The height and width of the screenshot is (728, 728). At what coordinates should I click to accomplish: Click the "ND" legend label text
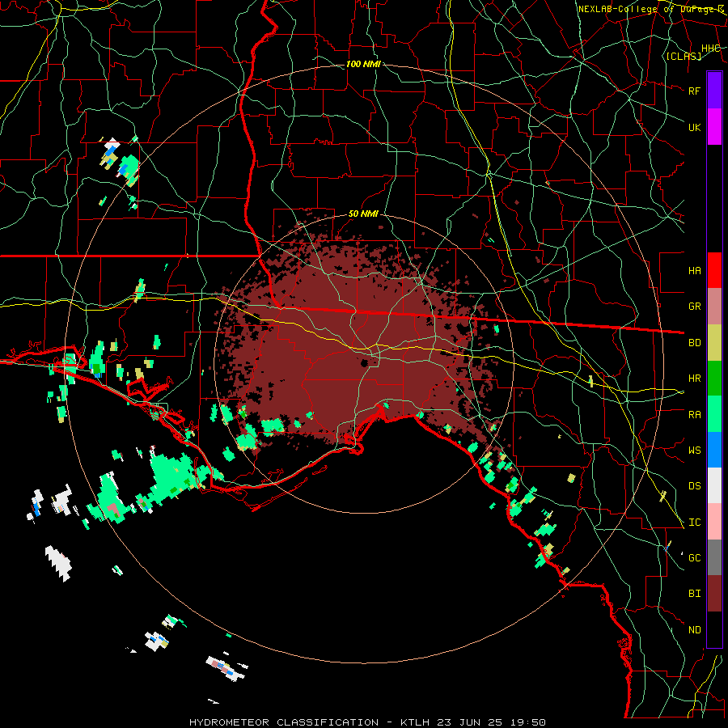click(694, 630)
